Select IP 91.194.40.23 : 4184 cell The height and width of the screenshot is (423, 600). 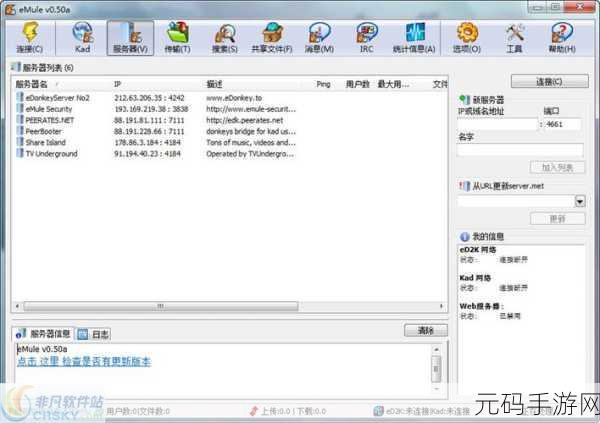coord(147,153)
